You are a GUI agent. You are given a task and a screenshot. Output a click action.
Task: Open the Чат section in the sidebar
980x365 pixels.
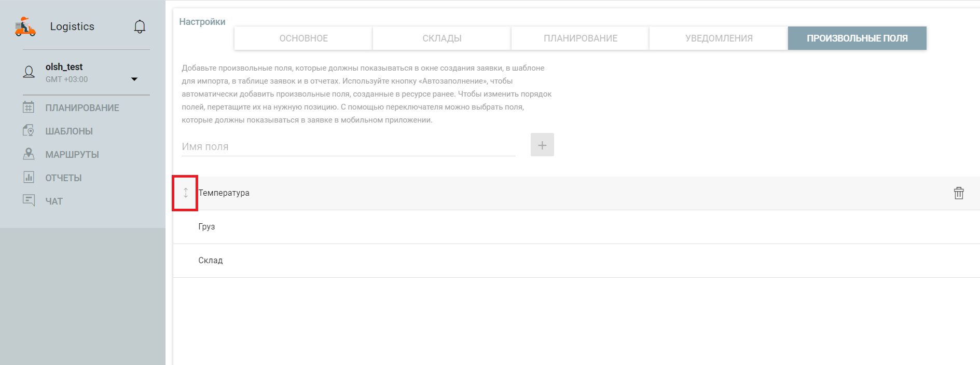[x=54, y=201]
